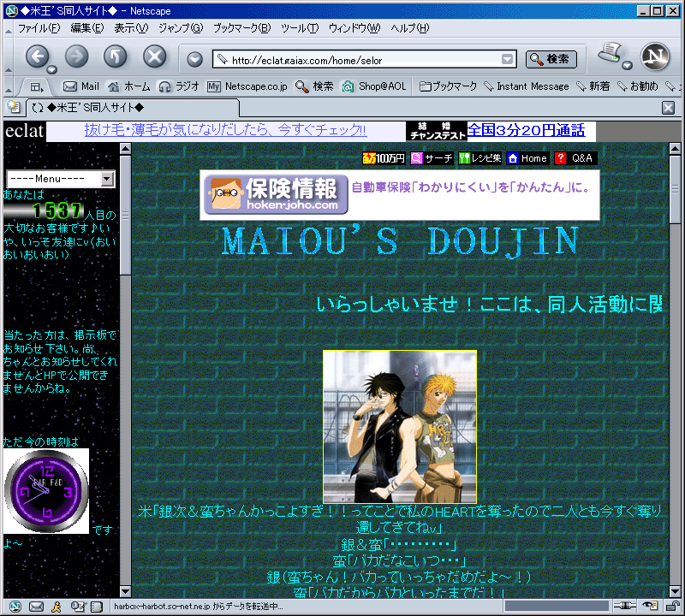Click the サーチ search icon link
685x616 pixels.
point(432,158)
